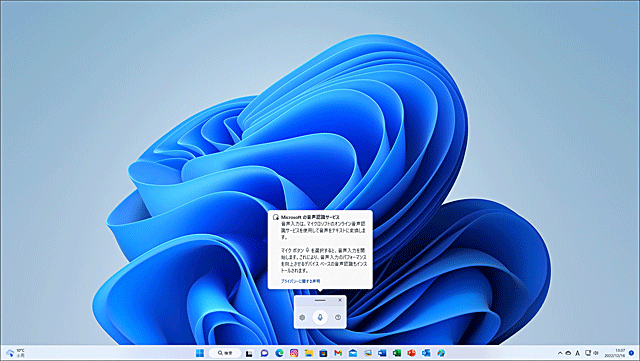Viewport: 640px width, 361px height.
Task: Open Task View from taskbar
Action: click(249, 353)
